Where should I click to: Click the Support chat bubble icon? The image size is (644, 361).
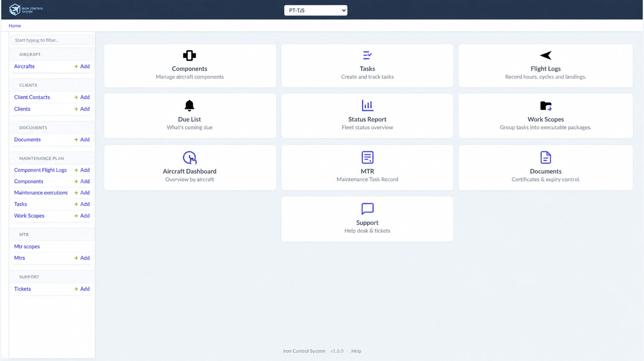tap(367, 209)
